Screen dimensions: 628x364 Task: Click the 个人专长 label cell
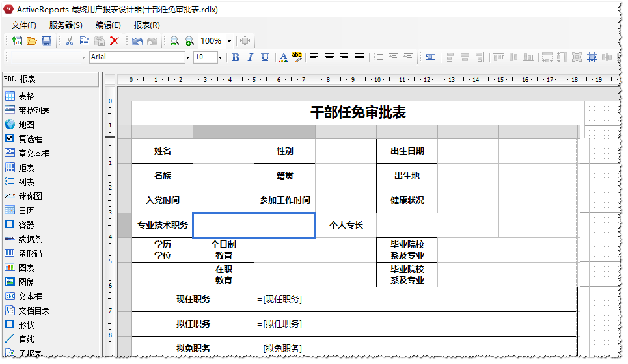[346, 225]
